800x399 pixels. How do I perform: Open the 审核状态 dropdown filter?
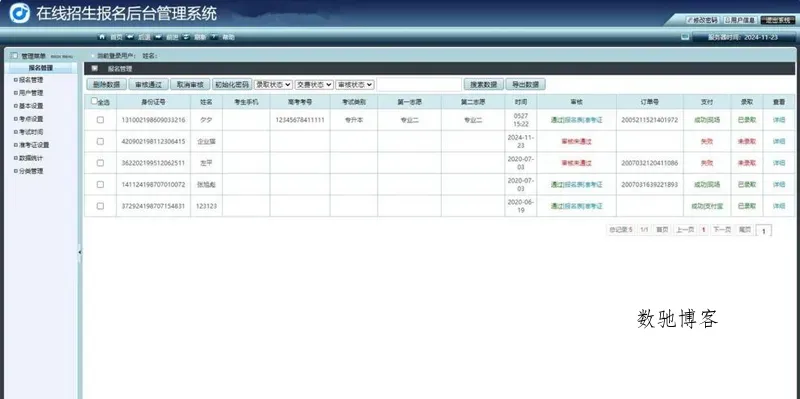[x=355, y=85]
